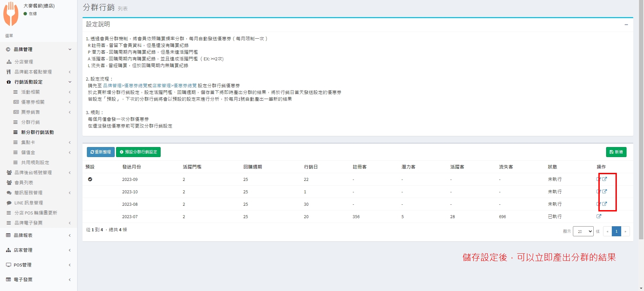Expand the POS管理 sidebar section
The width and height of the screenshot is (644, 291).
(39, 265)
